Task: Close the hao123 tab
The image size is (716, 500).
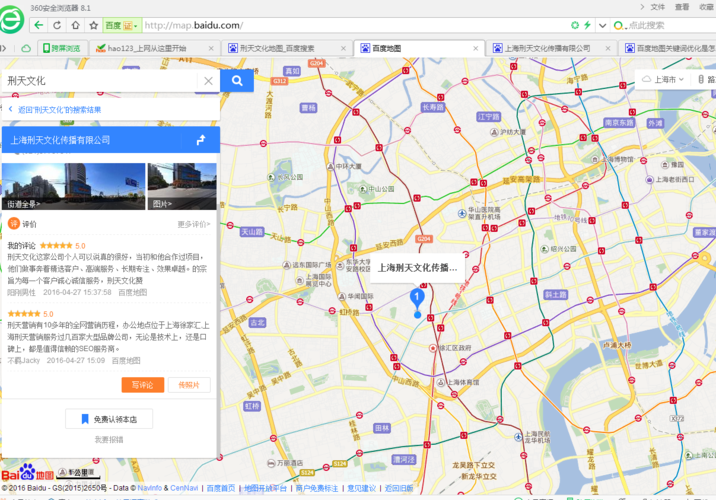Action: tap(211, 48)
